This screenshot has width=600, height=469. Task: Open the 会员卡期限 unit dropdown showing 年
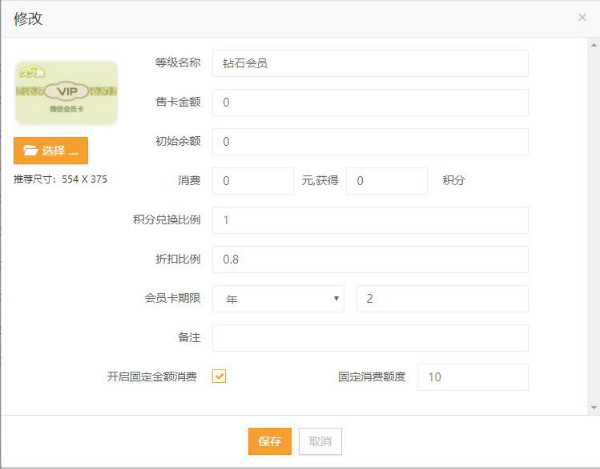pyautogui.click(x=277, y=299)
